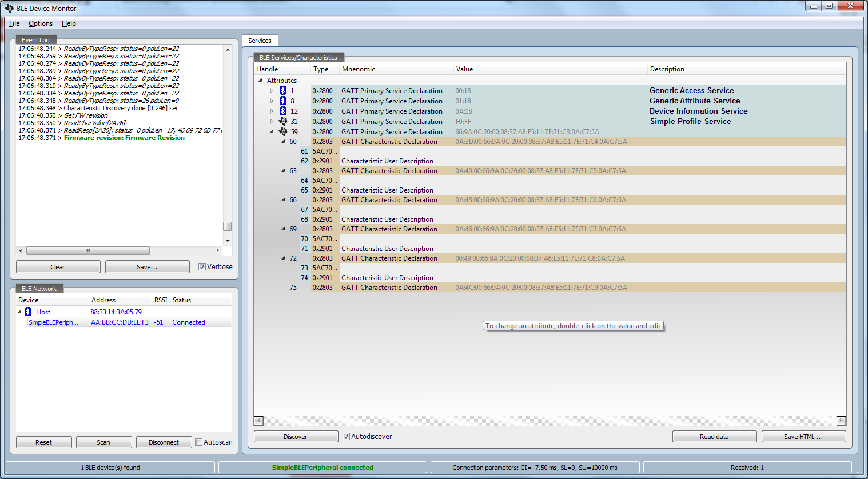Click the Discover button

(x=296, y=437)
